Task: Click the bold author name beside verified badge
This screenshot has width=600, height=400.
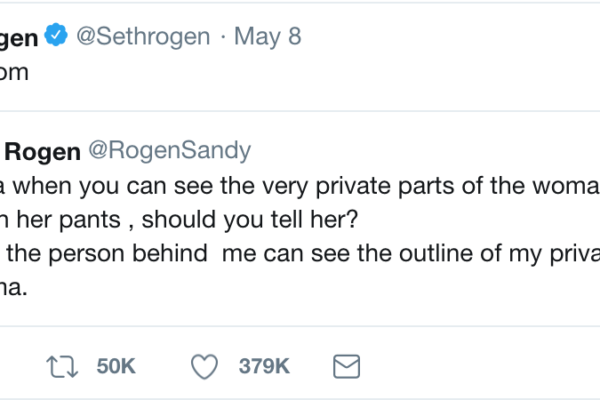Action: click(22, 37)
